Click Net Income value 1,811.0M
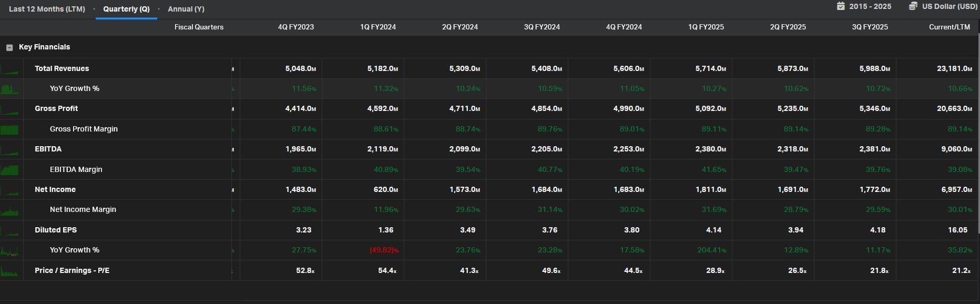 (x=711, y=189)
